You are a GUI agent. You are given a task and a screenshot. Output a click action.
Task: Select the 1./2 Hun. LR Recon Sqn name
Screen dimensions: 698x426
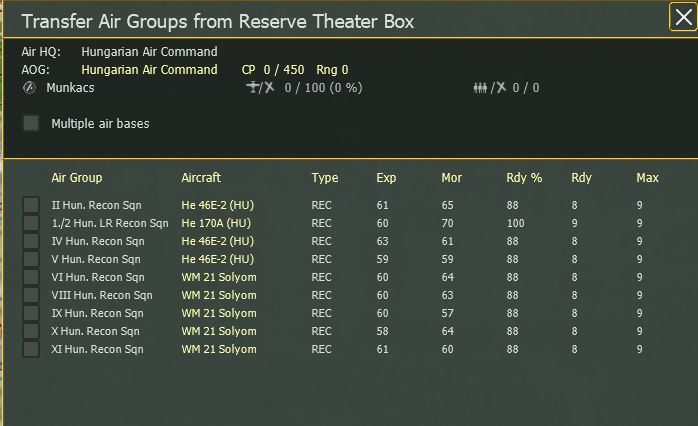tap(110, 223)
